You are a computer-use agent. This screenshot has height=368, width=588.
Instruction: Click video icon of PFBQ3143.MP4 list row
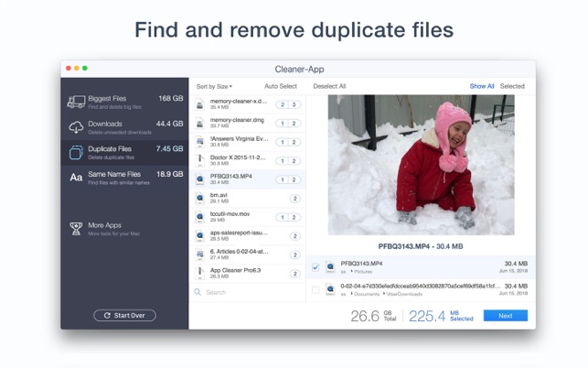200,179
